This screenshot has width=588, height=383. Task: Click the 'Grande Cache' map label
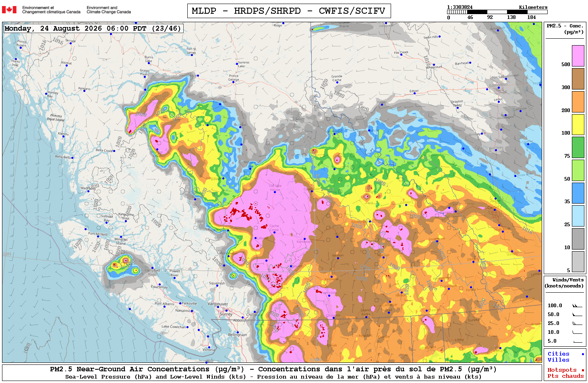tap(337, 78)
